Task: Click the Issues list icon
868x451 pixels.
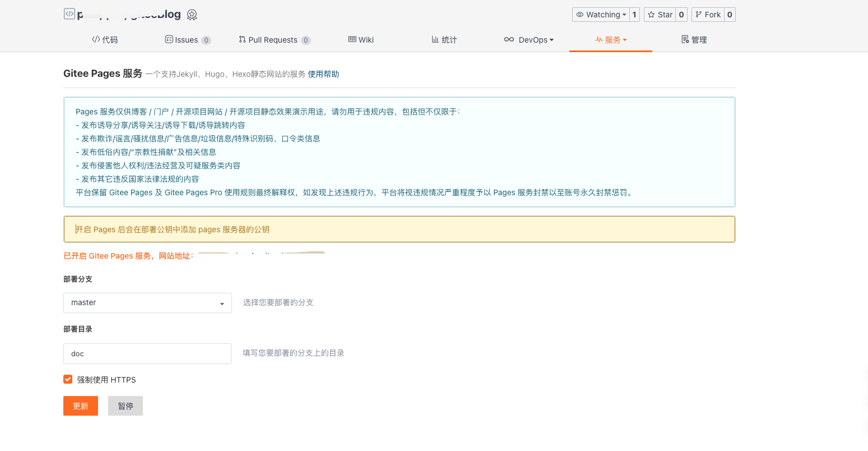Action: tap(169, 39)
